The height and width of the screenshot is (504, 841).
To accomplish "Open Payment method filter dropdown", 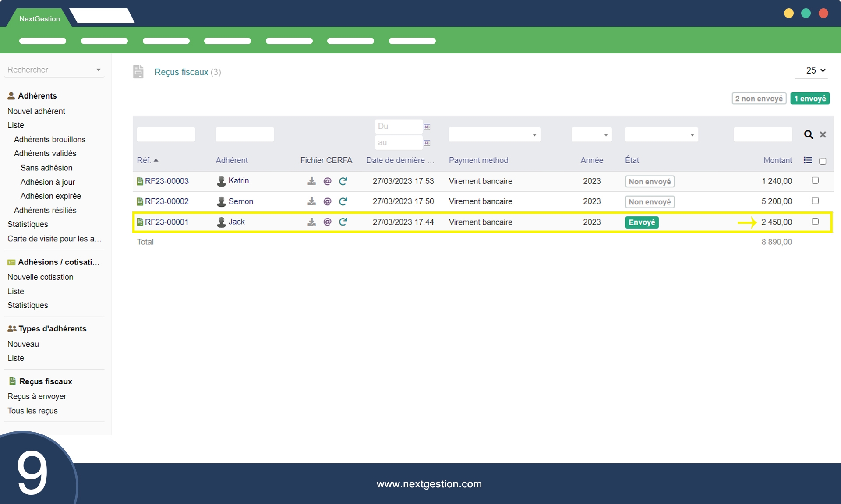I will [x=494, y=135].
